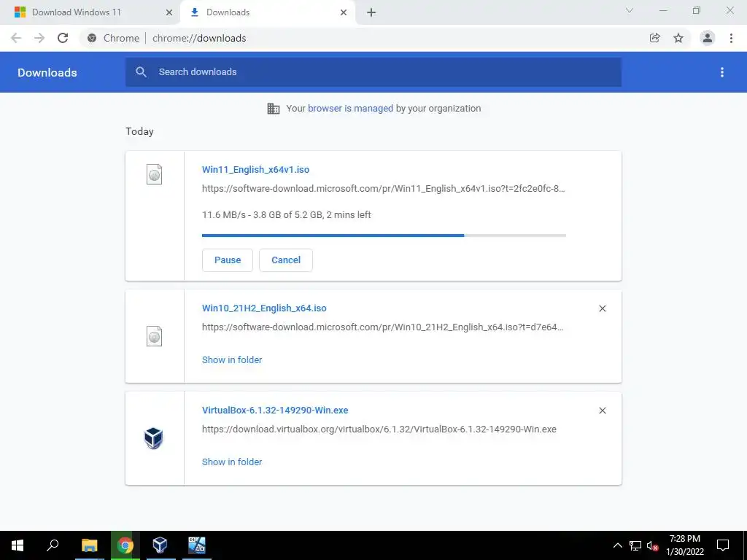Click the 'Today' date heading

tap(139, 131)
